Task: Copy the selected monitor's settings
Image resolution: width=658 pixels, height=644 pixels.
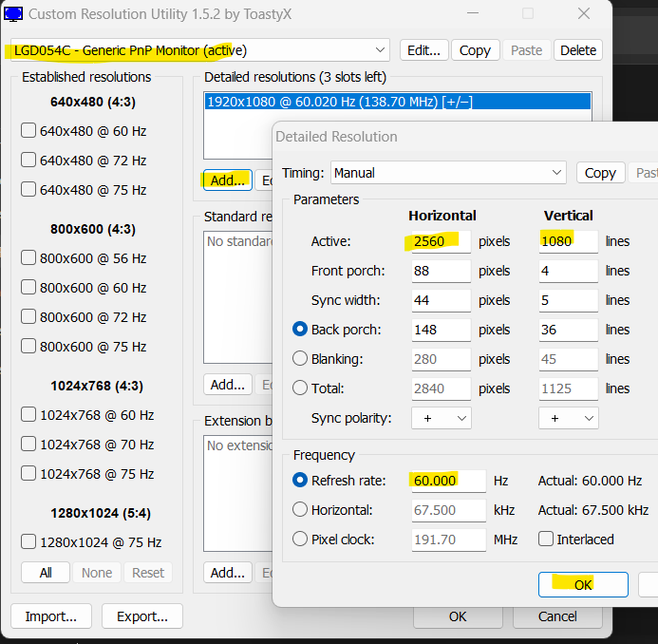Action: coord(475,50)
